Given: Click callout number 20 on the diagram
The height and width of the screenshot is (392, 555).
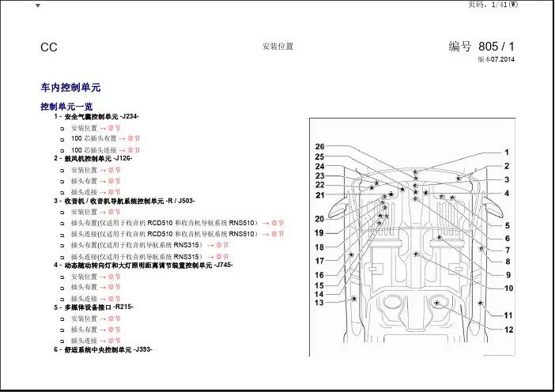Looking at the screenshot, I should tap(319, 218).
